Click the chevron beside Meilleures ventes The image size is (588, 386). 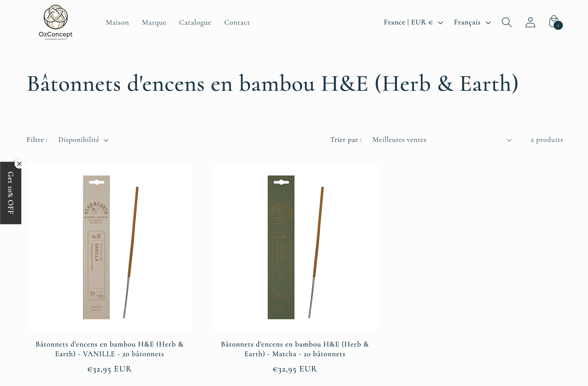(x=509, y=140)
